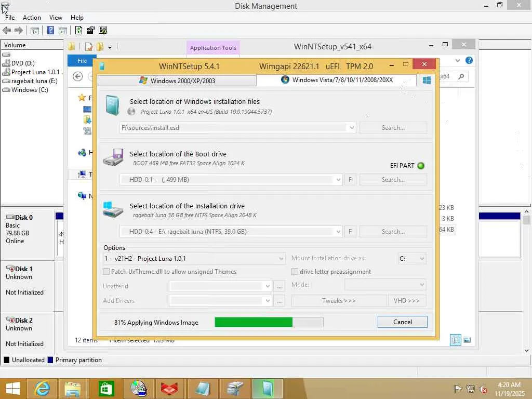
Task: Click the Boot drive floppy icon
Action: click(113, 157)
